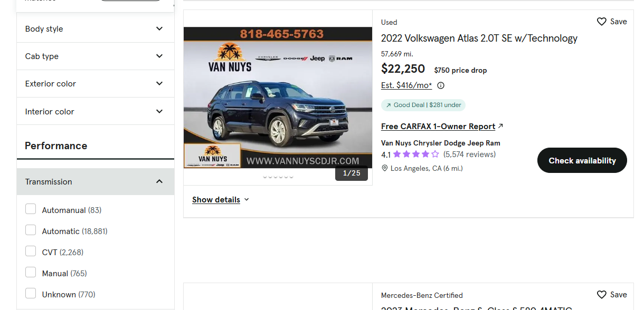The height and width of the screenshot is (310, 644).
Task: Expand the Body style filter
Action: point(96,29)
